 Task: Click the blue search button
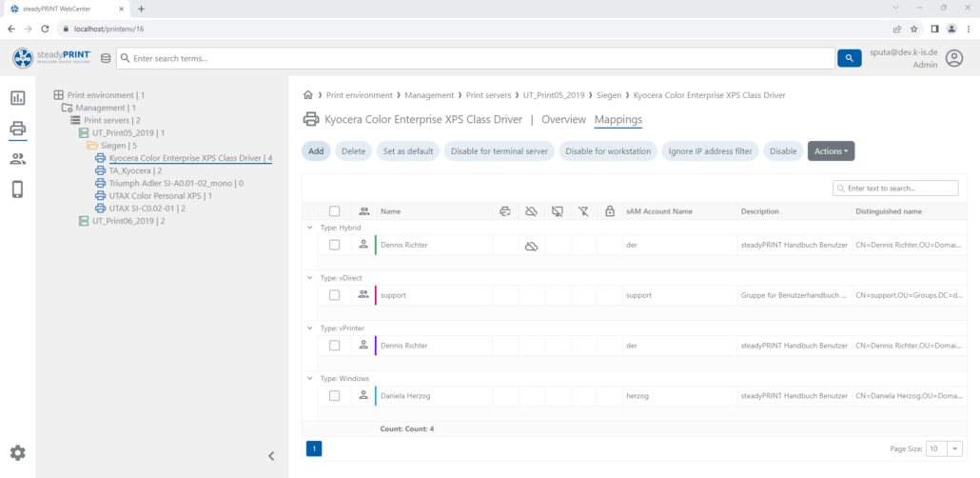pyautogui.click(x=849, y=58)
